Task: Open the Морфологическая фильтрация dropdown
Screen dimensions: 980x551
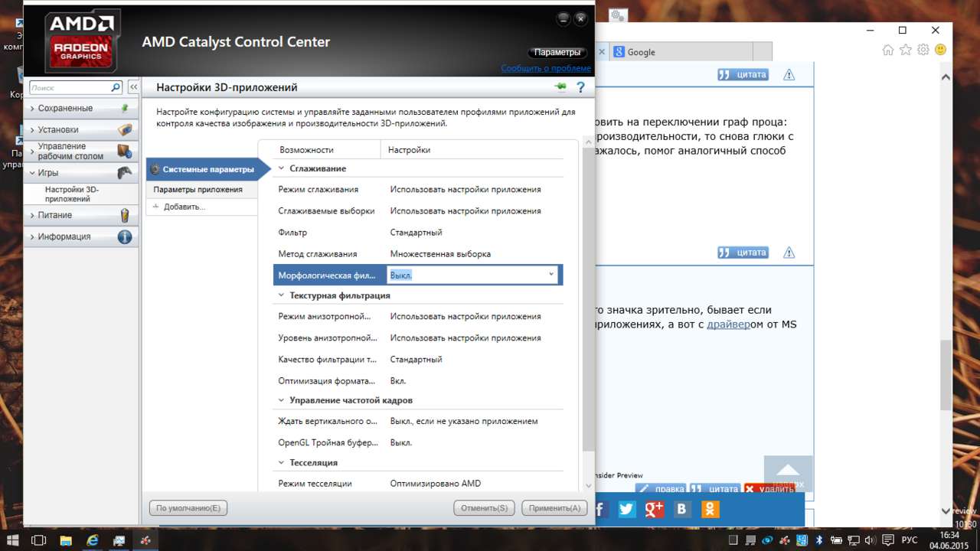Action: [x=550, y=275]
